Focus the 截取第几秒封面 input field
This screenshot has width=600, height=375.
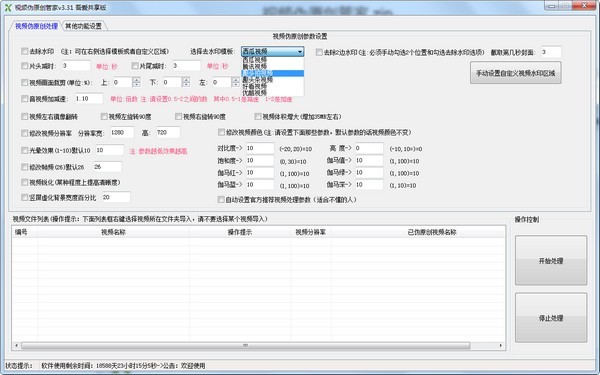tap(551, 52)
